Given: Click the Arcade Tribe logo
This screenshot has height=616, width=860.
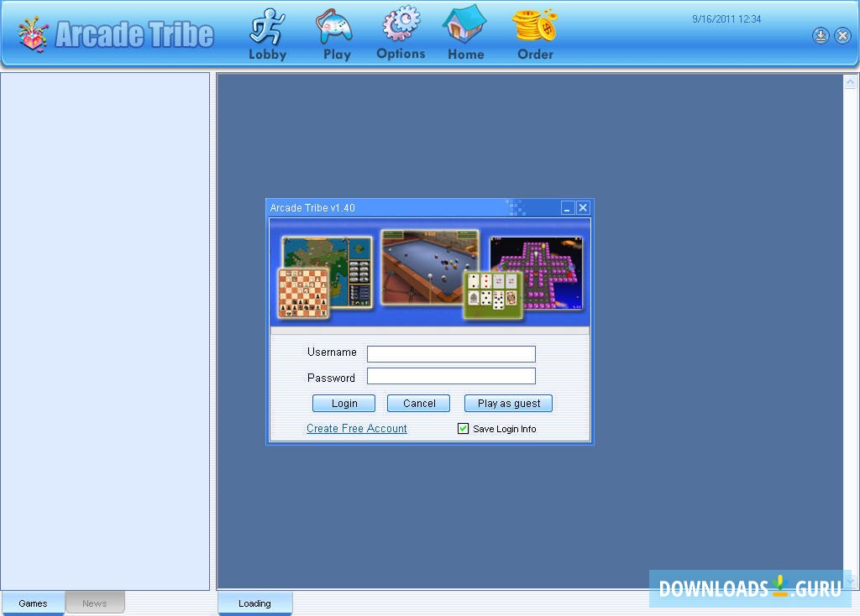Looking at the screenshot, I should tap(116, 34).
